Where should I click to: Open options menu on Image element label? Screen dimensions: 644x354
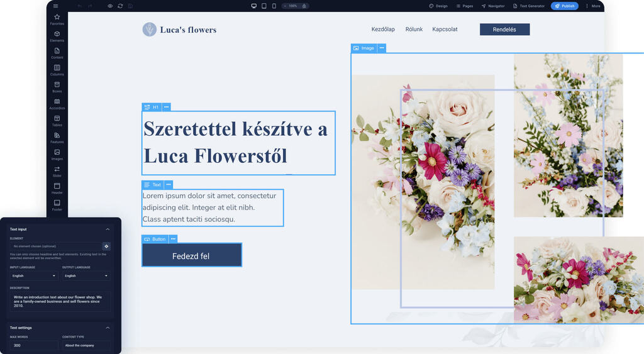tap(382, 48)
